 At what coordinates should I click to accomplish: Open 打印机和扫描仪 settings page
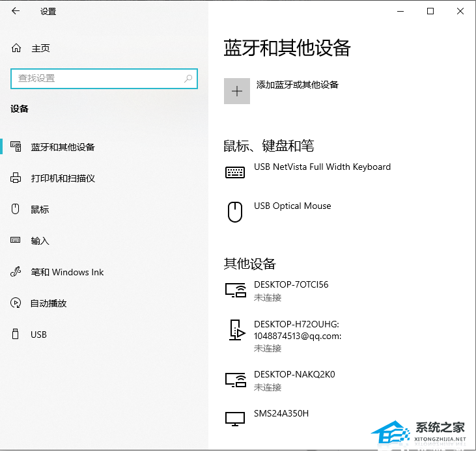pyautogui.click(x=63, y=178)
